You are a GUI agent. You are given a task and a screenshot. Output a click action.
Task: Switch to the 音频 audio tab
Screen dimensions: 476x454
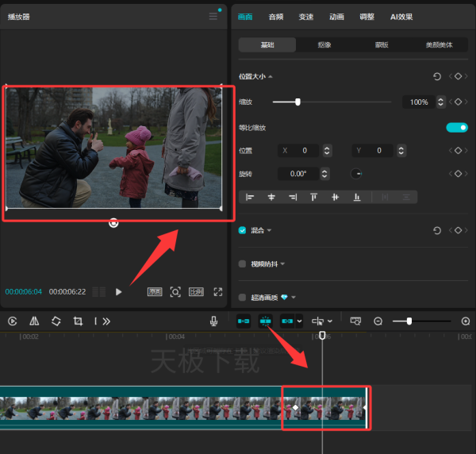pyautogui.click(x=276, y=17)
